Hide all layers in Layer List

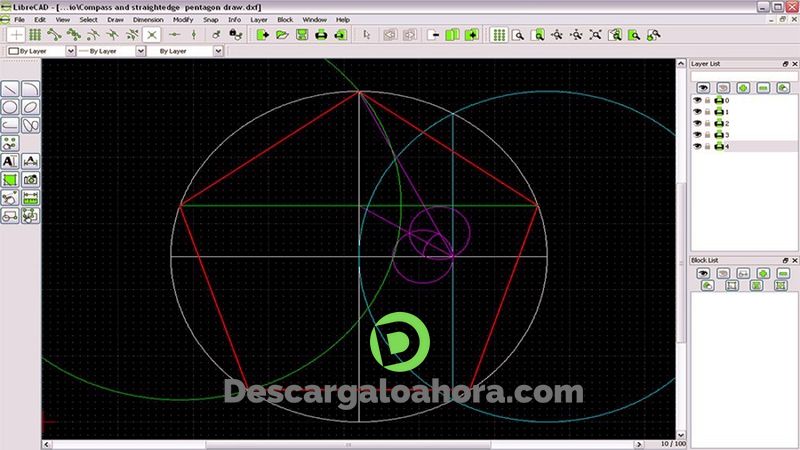[x=723, y=88]
